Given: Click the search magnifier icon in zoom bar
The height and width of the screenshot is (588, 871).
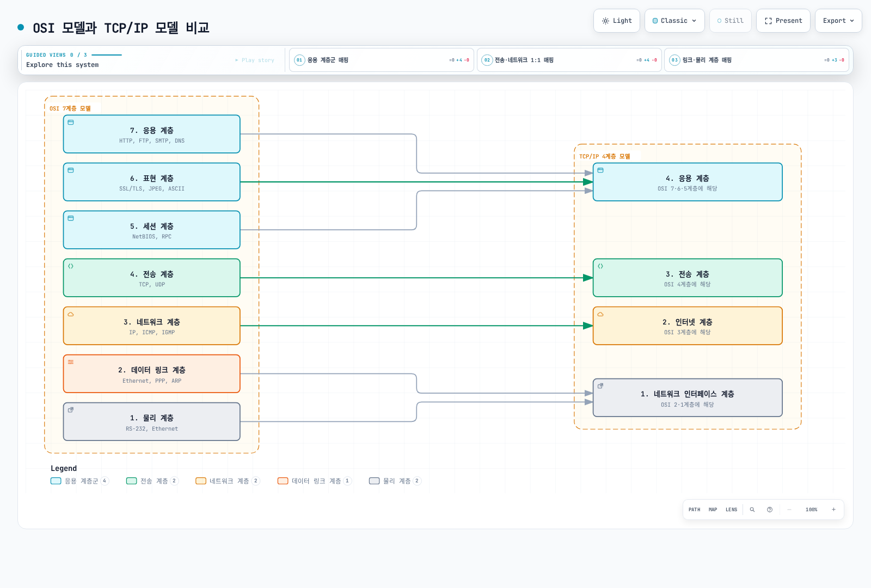Looking at the screenshot, I should (x=752, y=510).
